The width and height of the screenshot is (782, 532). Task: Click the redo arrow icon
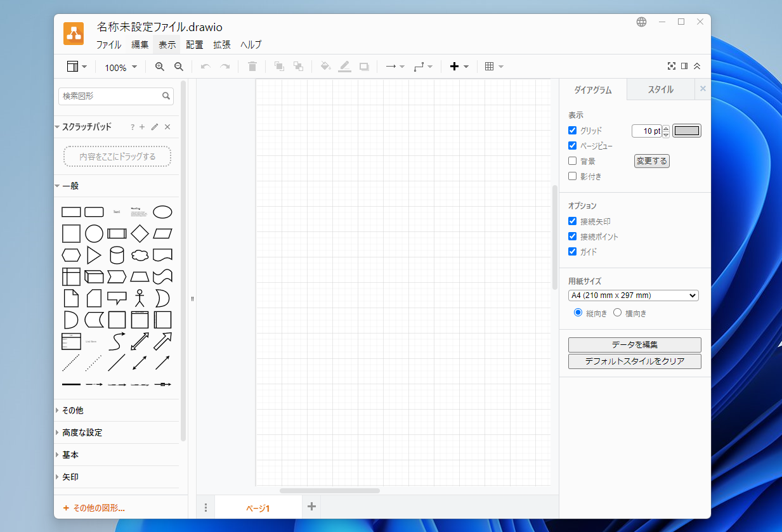tap(225, 67)
